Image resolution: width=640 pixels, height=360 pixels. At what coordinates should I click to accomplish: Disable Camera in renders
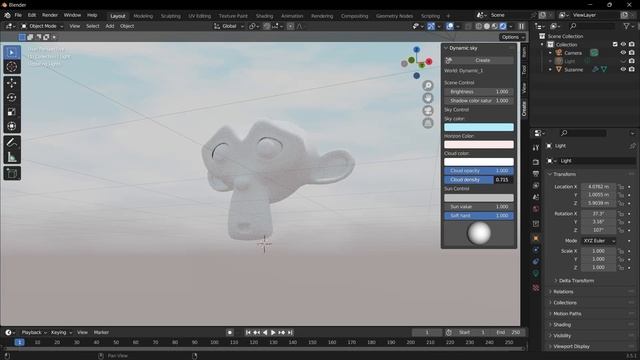coord(631,53)
